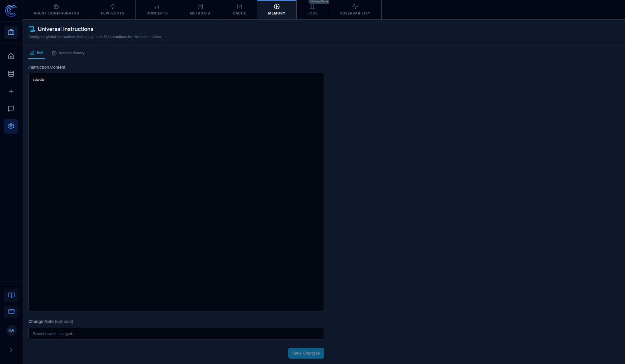Focus the Change Note input field

[x=176, y=334]
